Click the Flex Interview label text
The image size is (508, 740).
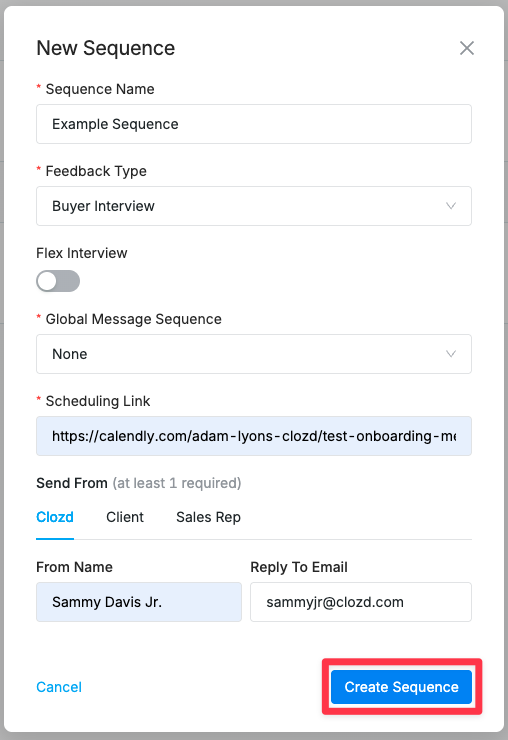82,253
